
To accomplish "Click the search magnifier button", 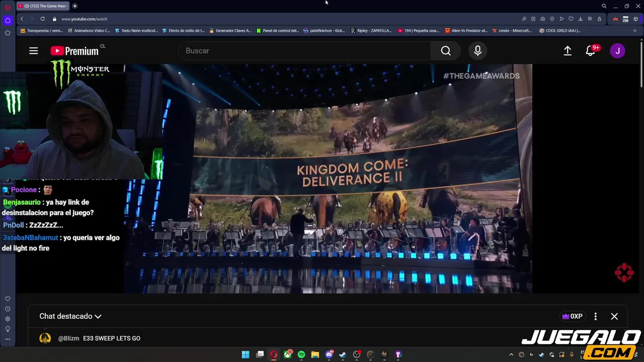I will coord(446,51).
